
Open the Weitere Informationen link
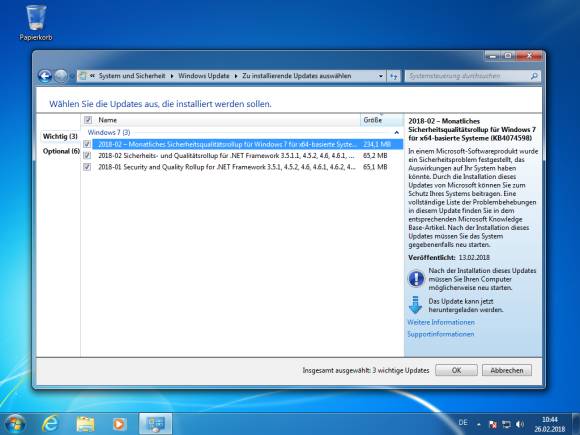click(x=441, y=323)
